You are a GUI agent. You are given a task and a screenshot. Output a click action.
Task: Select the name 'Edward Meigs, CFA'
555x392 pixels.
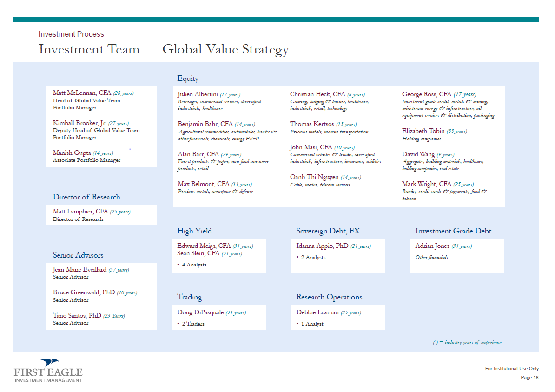click(x=204, y=246)
